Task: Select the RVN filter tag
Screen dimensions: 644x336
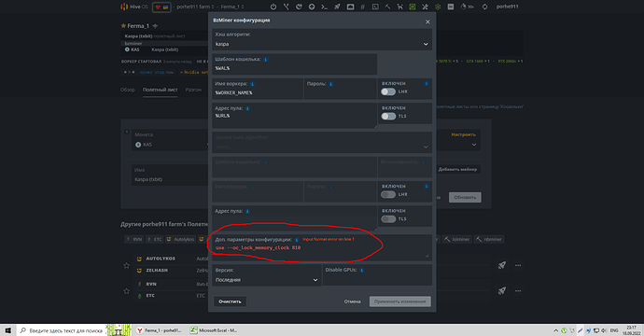Action: [x=134, y=239]
